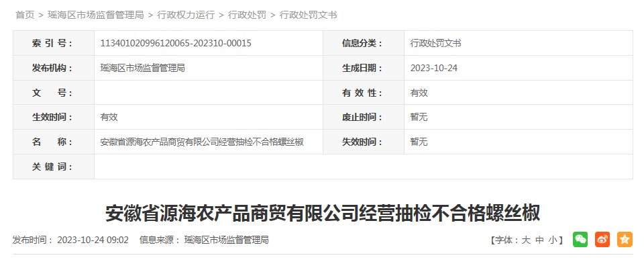Open 行政处罚文书 breadcrumb link
644x272 pixels.
click(x=308, y=15)
